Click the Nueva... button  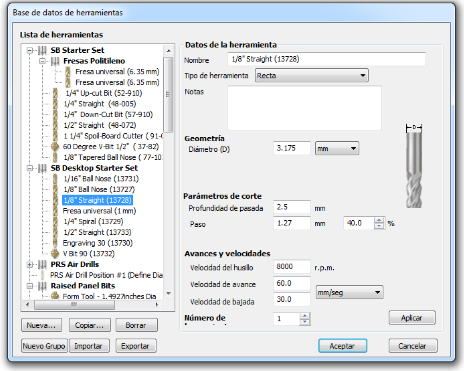pos(41,325)
